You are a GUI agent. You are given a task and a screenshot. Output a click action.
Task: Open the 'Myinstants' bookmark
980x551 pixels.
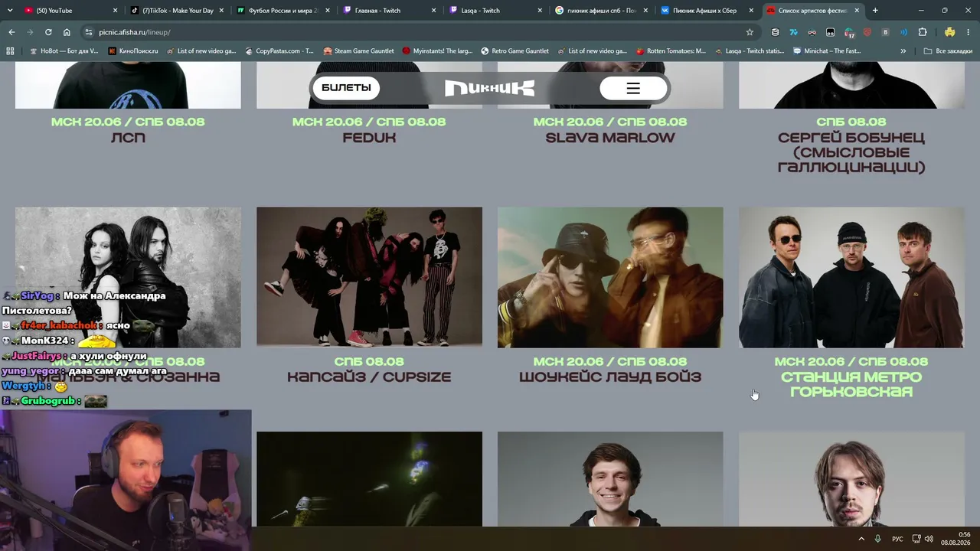437,51
